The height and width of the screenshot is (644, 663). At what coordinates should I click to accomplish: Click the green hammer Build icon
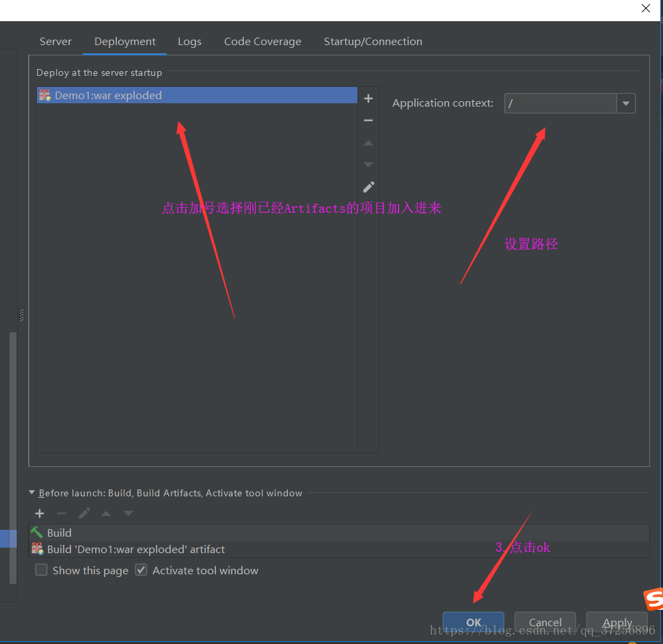pos(37,533)
